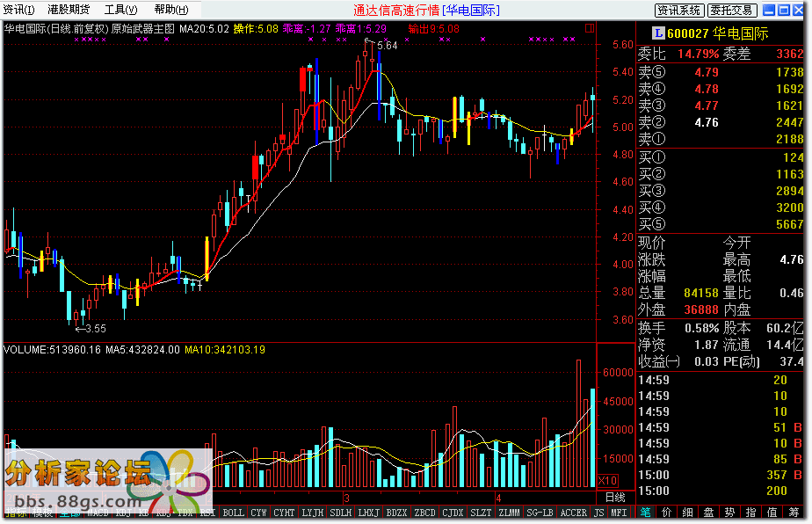Select the CYHT indicator tab

284,513
